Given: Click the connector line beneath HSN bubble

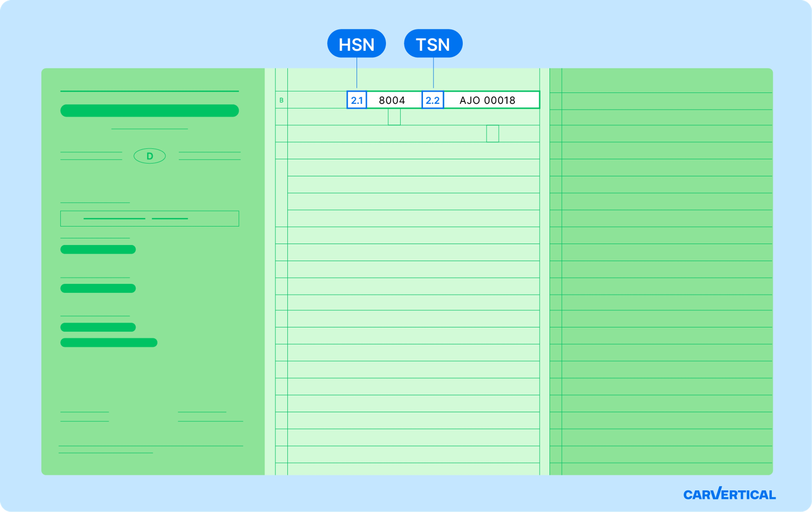Looking at the screenshot, I should coord(357,72).
